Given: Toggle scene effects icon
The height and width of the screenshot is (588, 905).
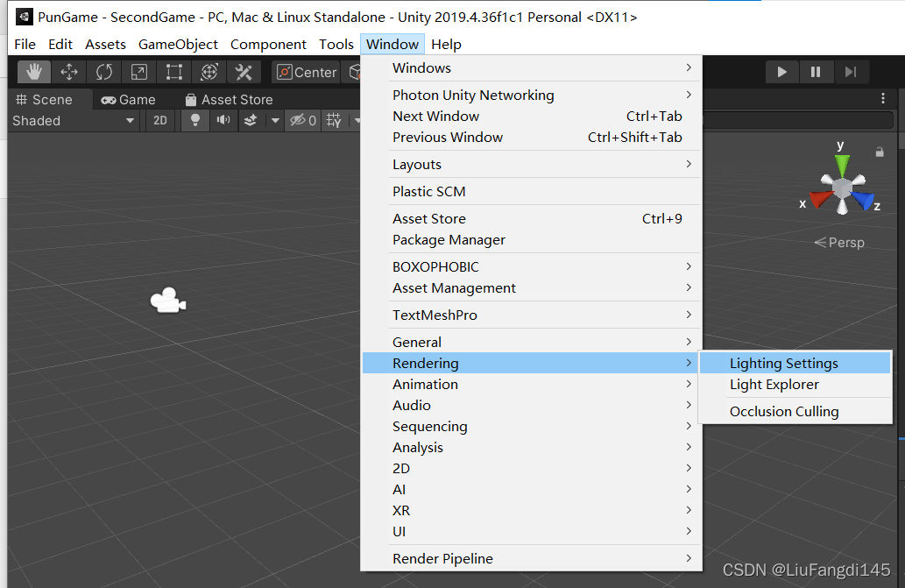Looking at the screenshot, I should [x=251, y=121].
